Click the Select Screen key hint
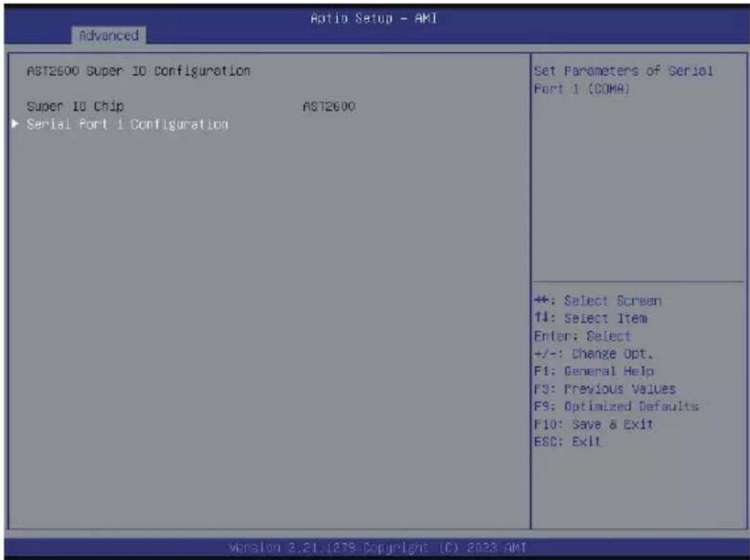 (598, 301)
